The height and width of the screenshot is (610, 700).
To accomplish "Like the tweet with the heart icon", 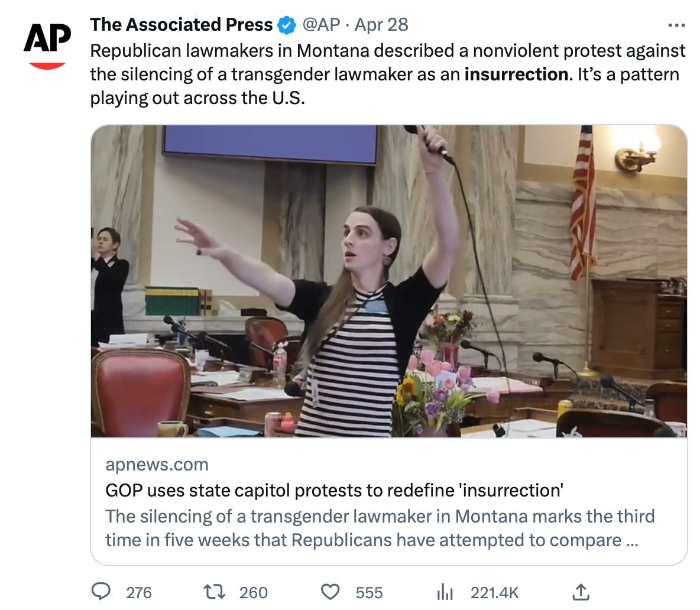I will point(330,592).
